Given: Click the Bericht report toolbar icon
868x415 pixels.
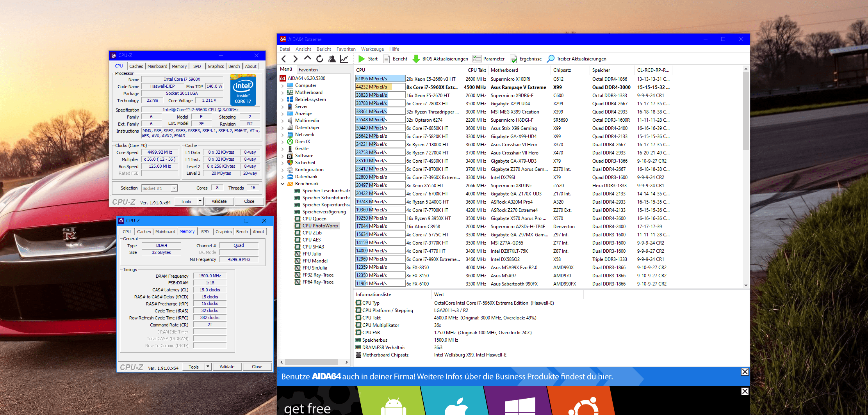Looking at the screenshot, I should 387,59.
